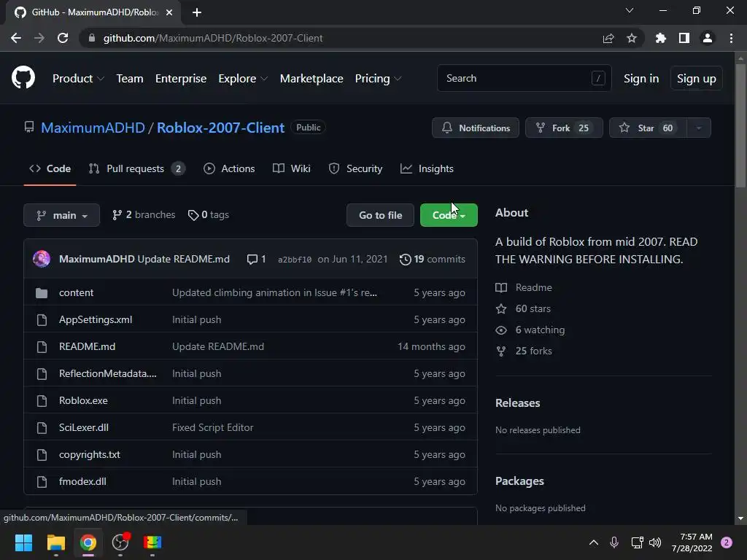
Task: Open the 19 commits history link
Action: click(433, 259)
